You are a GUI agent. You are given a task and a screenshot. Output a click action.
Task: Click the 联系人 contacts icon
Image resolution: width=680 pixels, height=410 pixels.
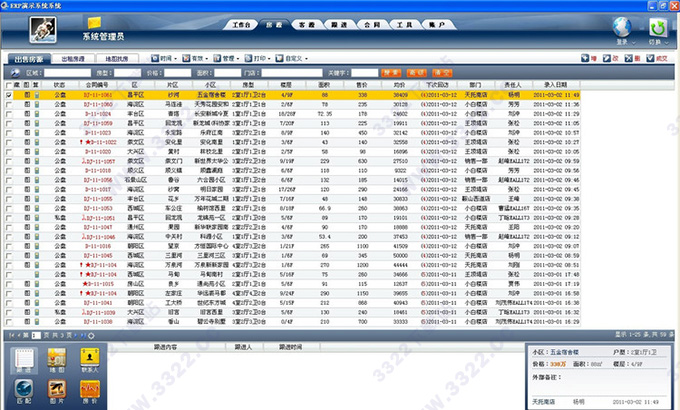pos(89,357)
